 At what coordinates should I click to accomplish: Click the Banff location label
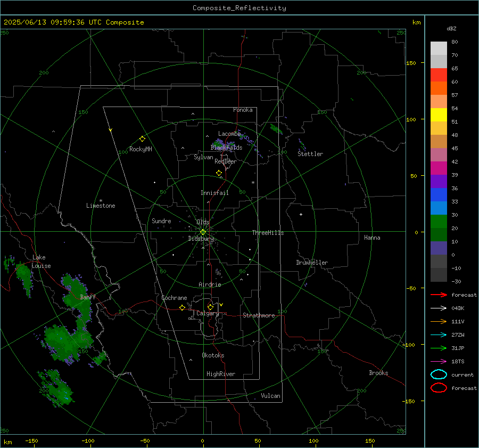(x=88, y=297)
